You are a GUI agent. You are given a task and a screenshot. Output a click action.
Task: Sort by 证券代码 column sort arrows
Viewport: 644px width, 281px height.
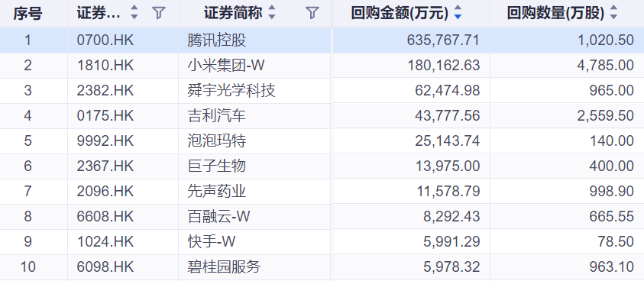pyautogui.click(x=134, y=13)
